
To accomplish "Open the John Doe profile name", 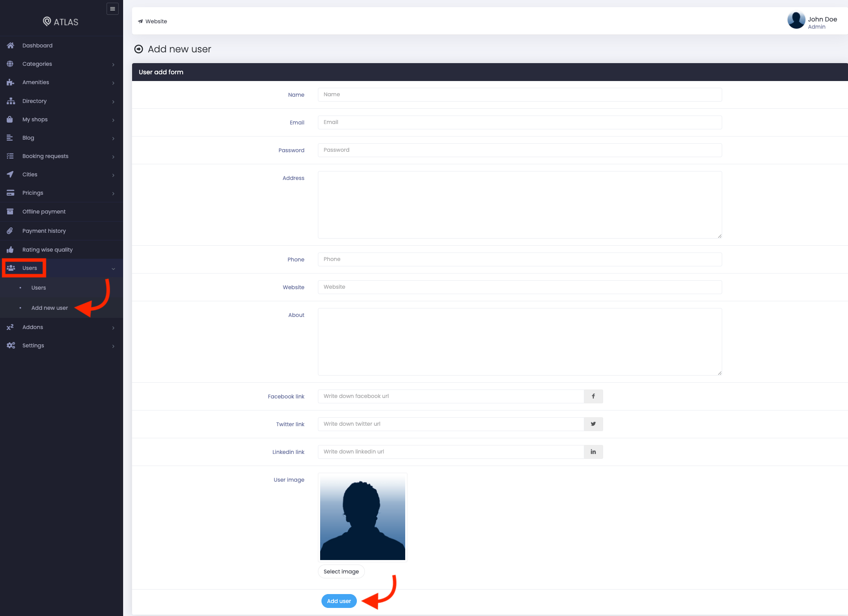I will pos(822,19).
